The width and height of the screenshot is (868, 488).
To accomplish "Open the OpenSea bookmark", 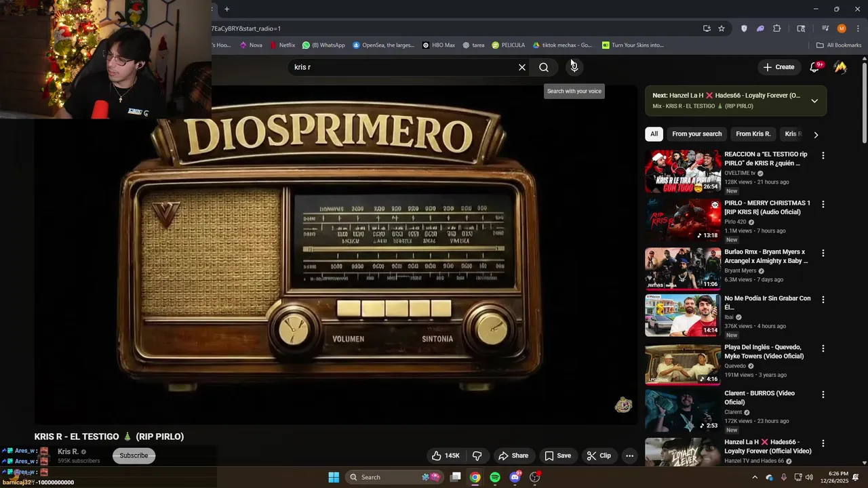I will [383, 45].
